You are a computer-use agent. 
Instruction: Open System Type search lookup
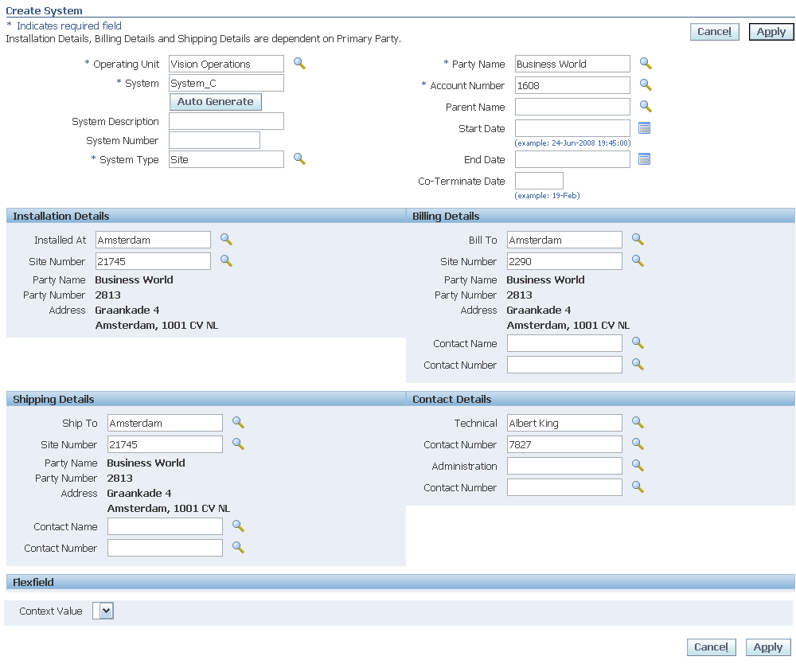(299, 159)
